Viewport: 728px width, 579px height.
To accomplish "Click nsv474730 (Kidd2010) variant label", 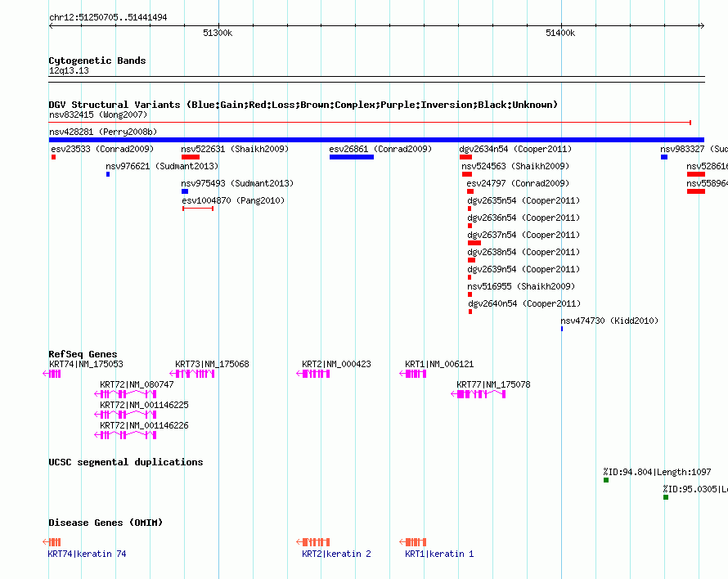I will pos(609,321).
